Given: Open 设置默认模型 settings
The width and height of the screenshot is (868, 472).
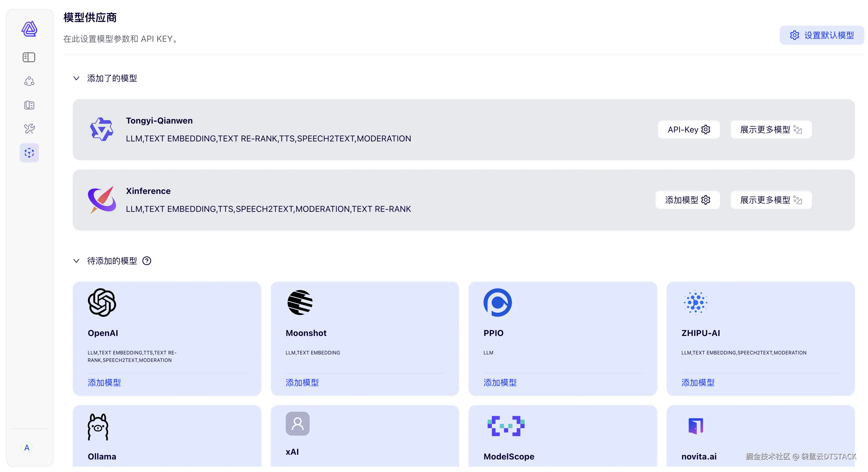Looking at the screenshot, I should 821,36.
